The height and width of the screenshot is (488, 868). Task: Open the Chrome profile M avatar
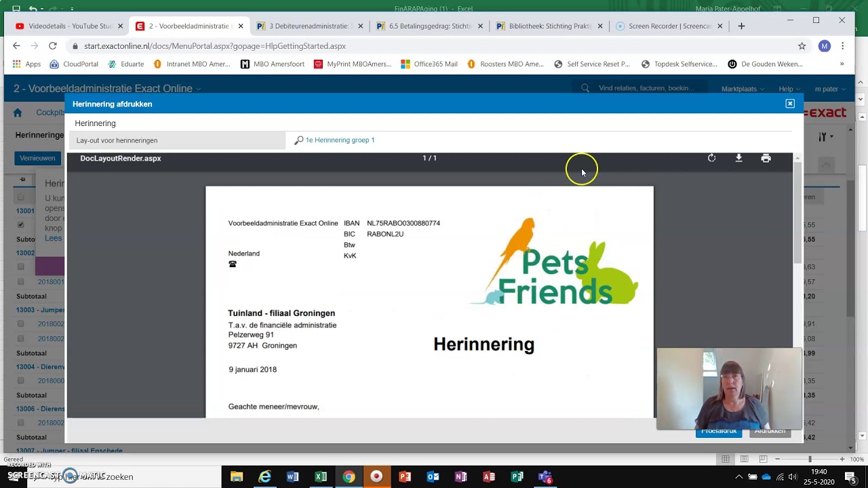tap(824, 45)
